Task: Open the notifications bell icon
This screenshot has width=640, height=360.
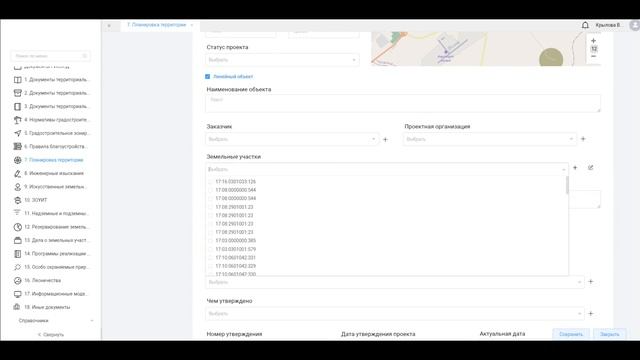Action: coord(585,25)
